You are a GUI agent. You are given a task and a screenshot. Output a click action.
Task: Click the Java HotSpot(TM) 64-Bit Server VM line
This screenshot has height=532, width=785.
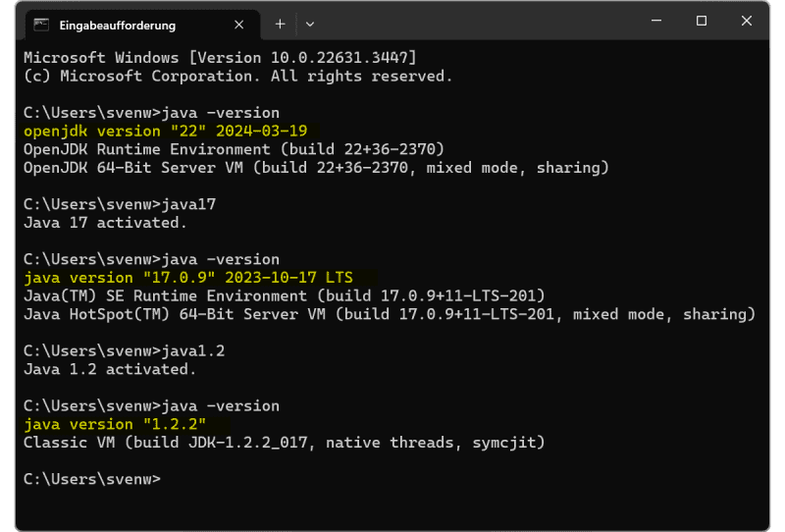tap(389, 314)
